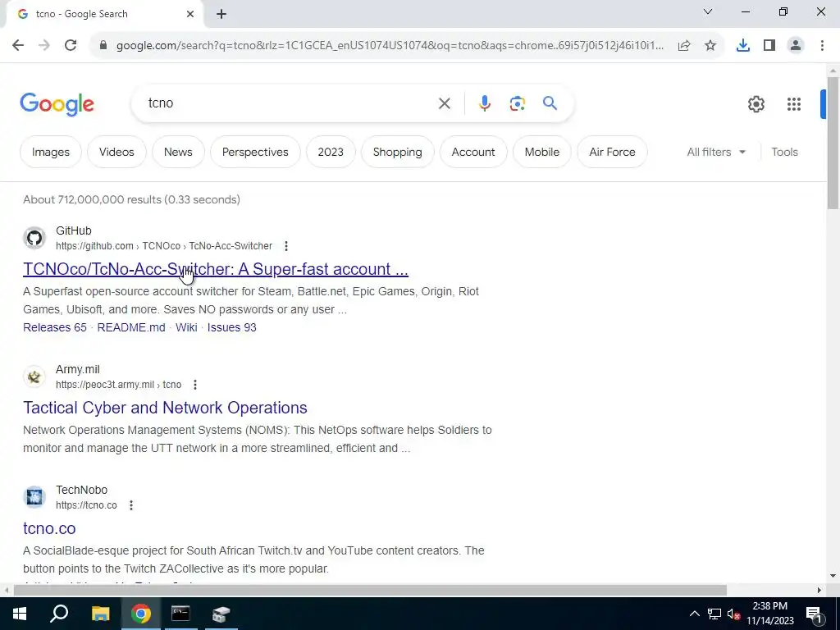840x630 pixels.
Task: Go back using the browser back arrow
Action: 18,46
